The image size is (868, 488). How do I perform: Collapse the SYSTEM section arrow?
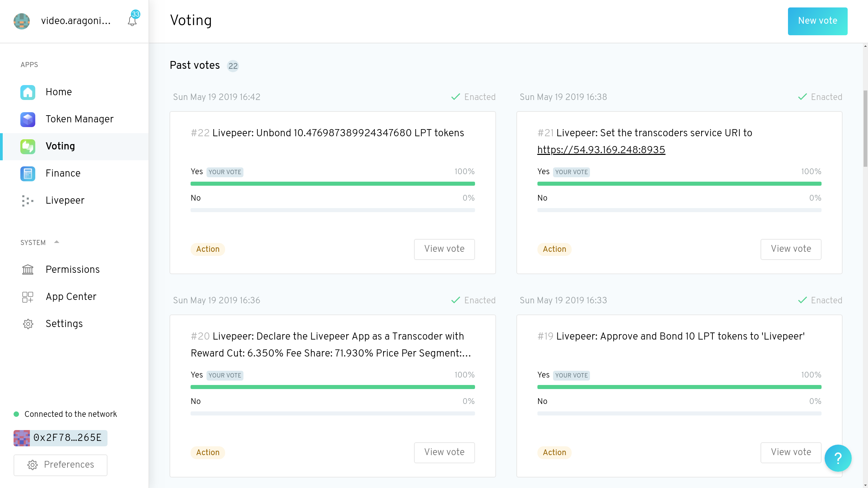click(x=57, y=242)
